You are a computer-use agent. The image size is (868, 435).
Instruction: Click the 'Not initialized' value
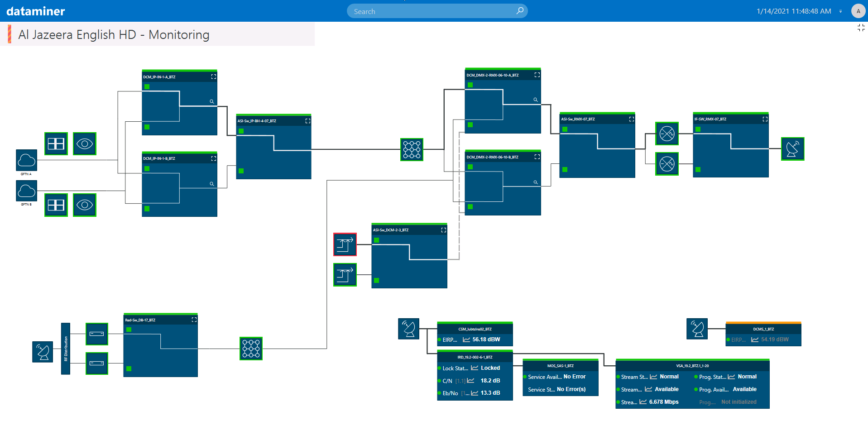pos(739,402)
